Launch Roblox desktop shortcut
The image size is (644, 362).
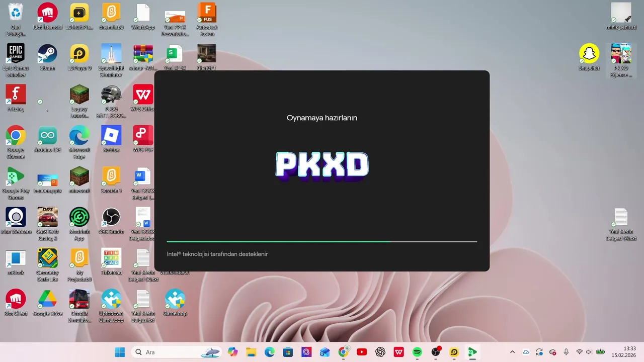coord(111,139)
